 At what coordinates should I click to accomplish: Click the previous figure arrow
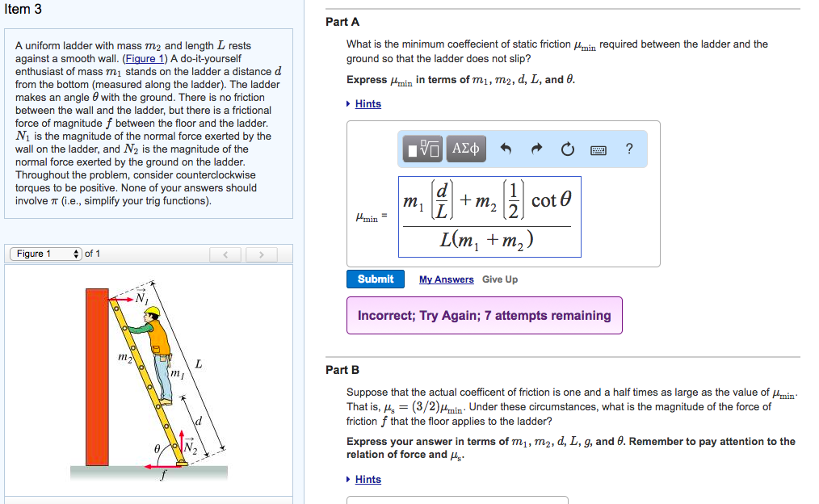225,254
